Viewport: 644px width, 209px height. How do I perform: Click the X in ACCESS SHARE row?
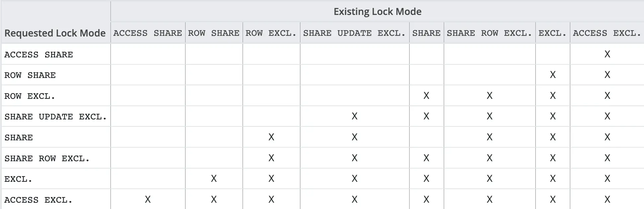click(607, 54)
